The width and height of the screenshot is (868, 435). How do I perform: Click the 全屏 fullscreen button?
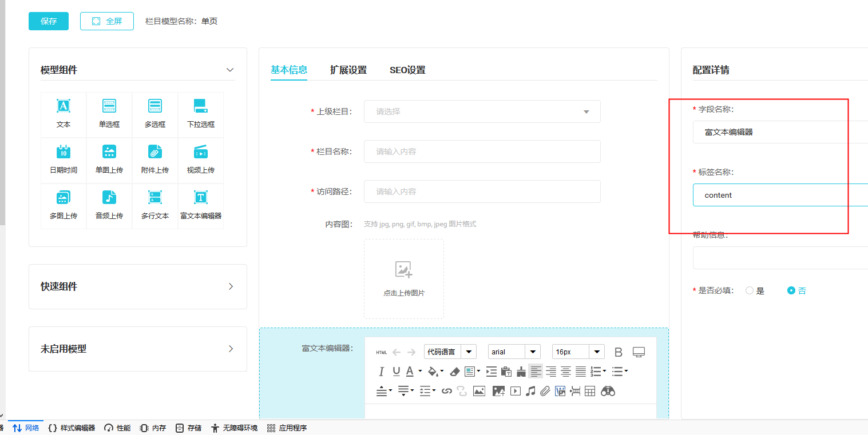point(107,21)
